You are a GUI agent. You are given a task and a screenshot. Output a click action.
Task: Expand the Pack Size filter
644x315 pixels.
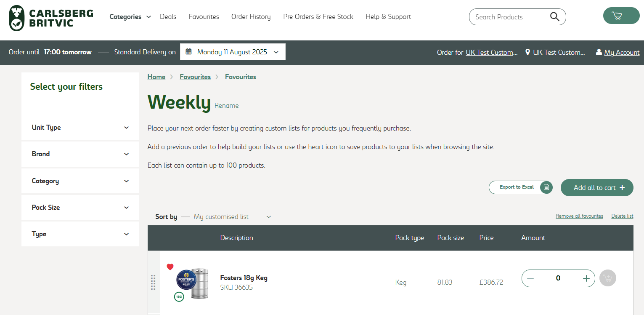(x=80, y=208)
